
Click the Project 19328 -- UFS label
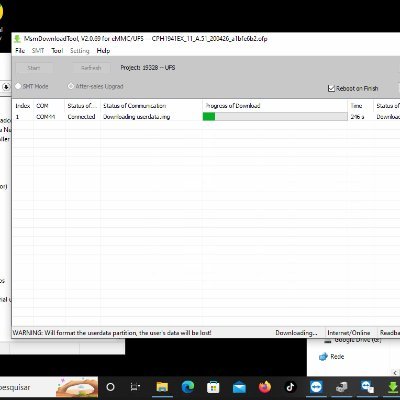(x=148, y=68)
